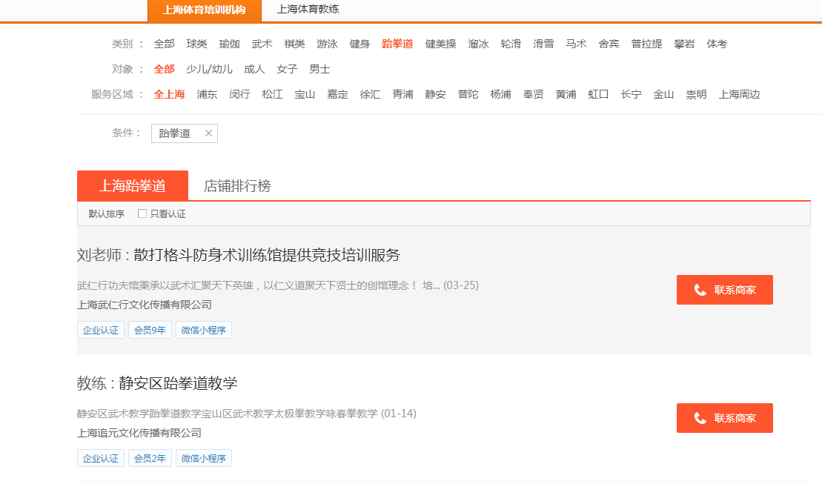This screenshot has width=822, height=504.
Task: Switch to the 上海体育教练 tab
Action: click(x=308, y=10)
